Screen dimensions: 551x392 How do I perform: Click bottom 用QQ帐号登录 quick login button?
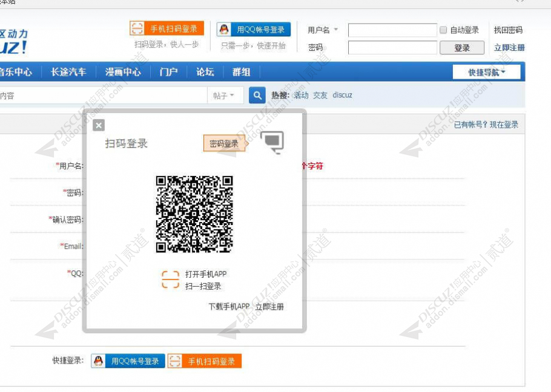click(x=128, y=361)
